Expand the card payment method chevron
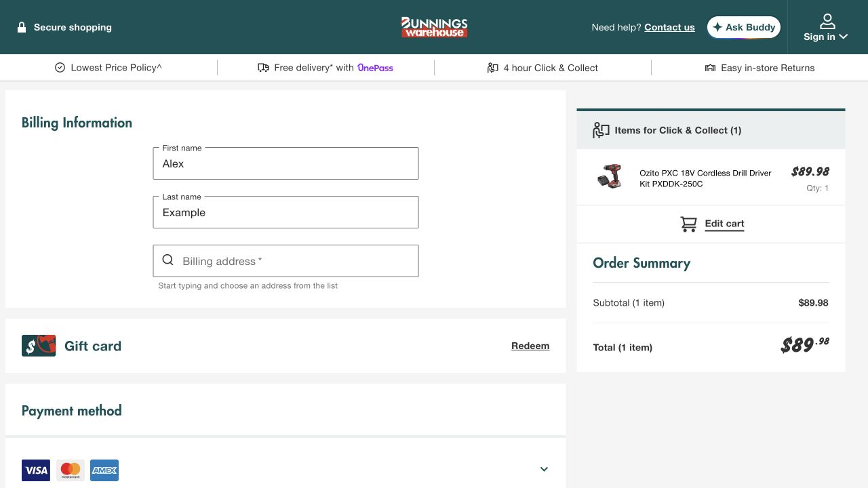This screenshot has width=868, height=488. [544, 469]
